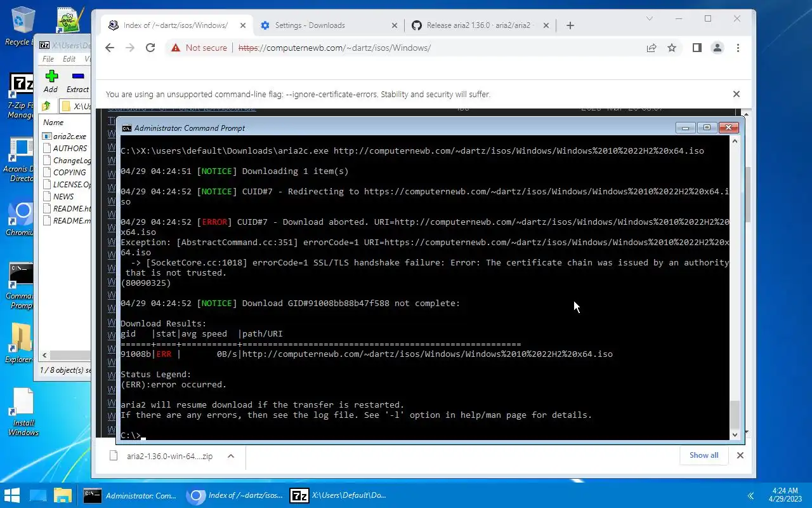Click the Chromium address bar URL
The height and width of the screenshot is (508, 812).
click(x=334, y=48)
